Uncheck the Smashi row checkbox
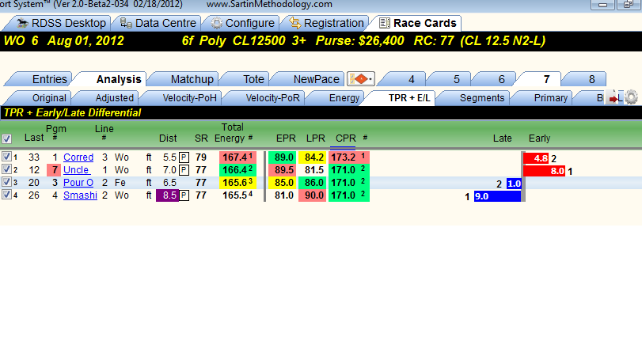 [x=6, y=195]
